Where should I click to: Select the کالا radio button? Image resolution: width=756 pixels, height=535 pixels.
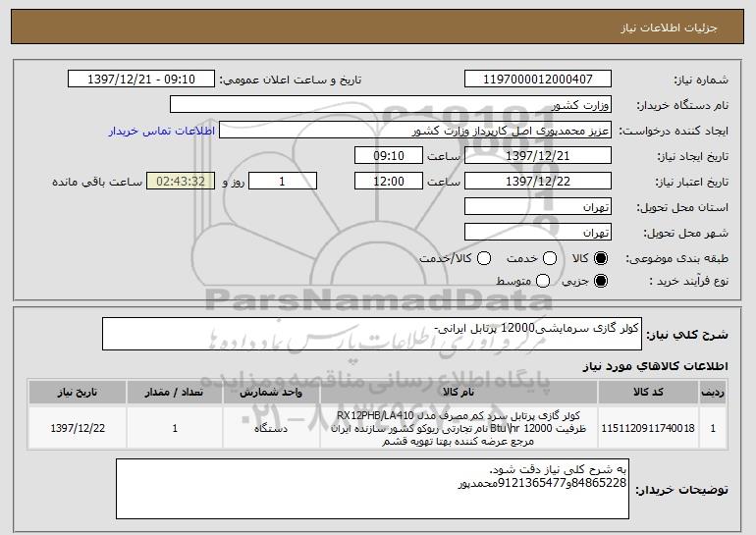tap(601, 258)
